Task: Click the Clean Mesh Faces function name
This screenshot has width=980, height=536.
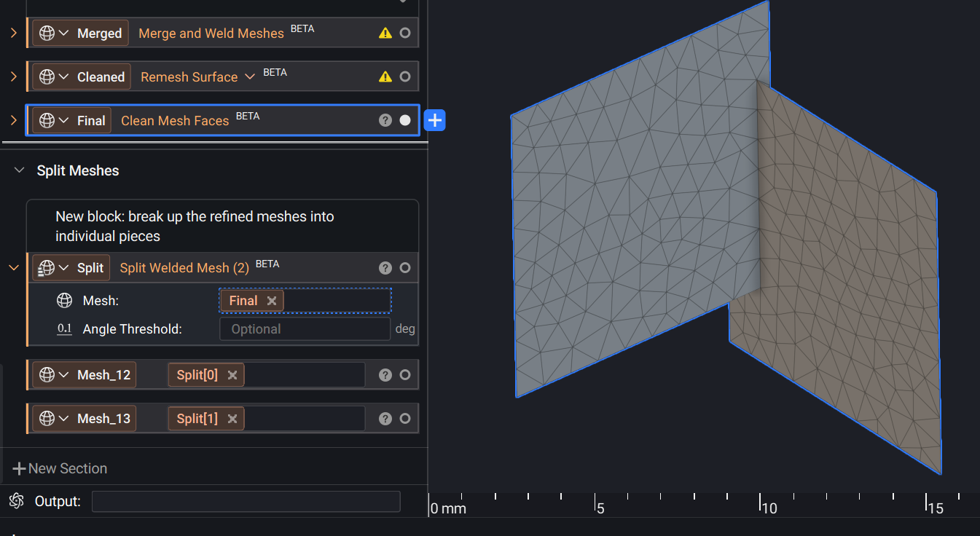Action: click(175, 121)
